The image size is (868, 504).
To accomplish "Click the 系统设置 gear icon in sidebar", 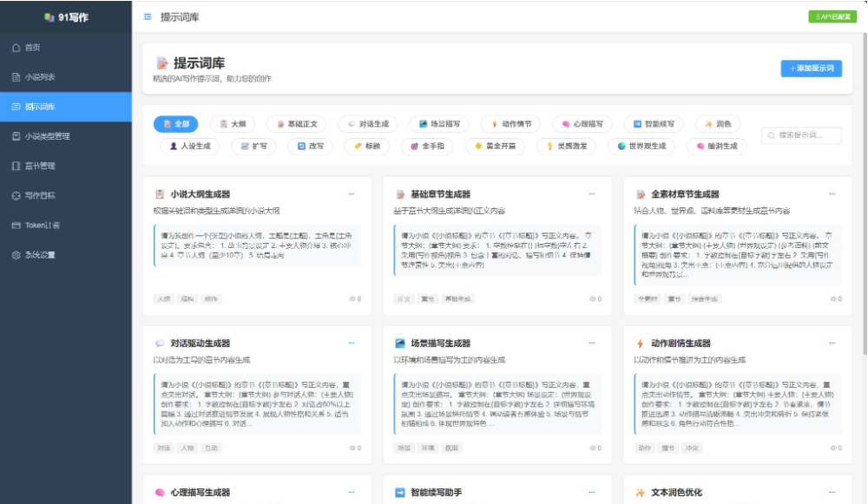I will (x=16, y=255).
